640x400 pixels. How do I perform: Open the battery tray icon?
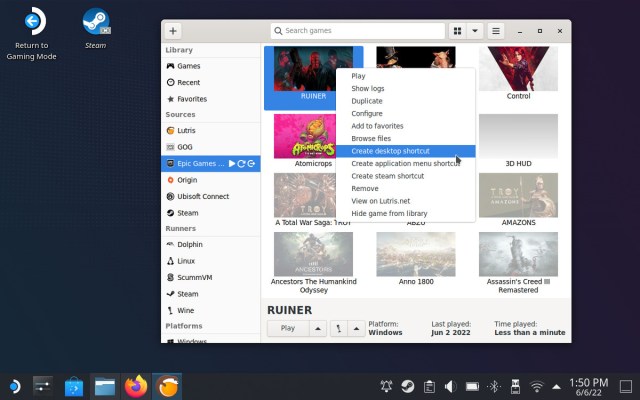472,386
